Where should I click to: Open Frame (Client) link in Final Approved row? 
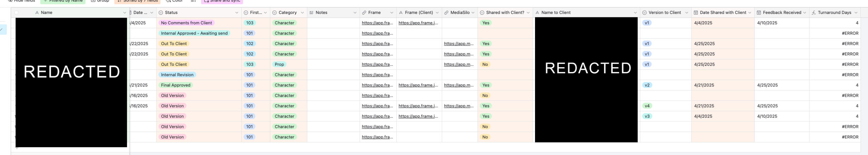coord(418,85)
